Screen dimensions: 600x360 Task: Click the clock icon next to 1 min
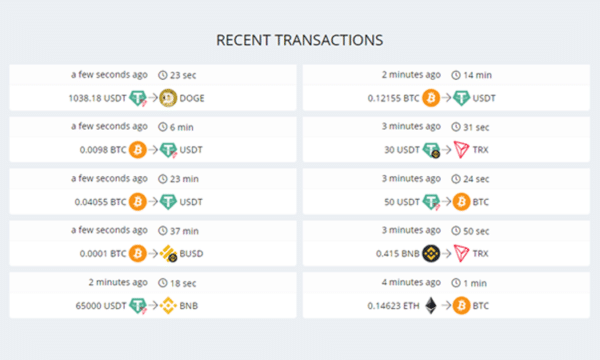click(x=456, y=283)
